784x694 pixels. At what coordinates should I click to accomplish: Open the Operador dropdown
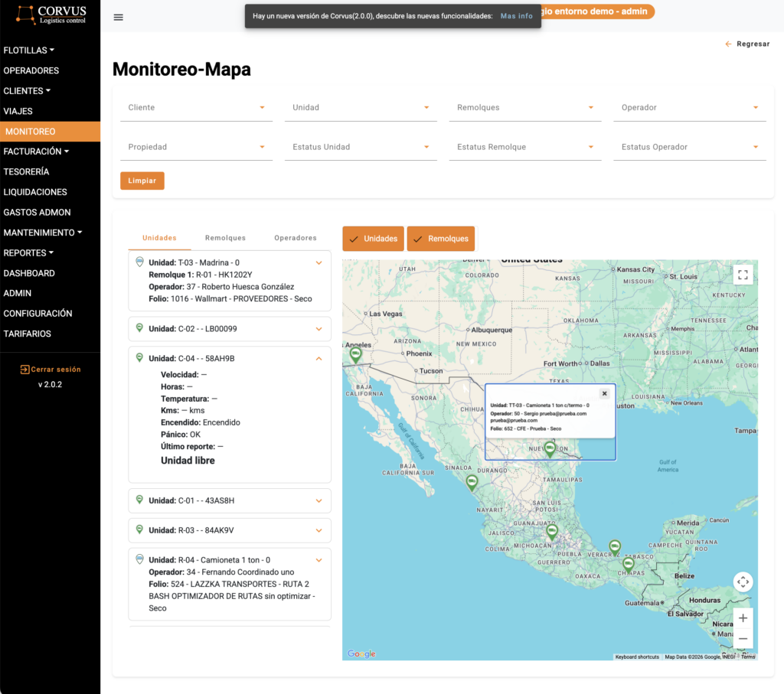tap(690, 107)
